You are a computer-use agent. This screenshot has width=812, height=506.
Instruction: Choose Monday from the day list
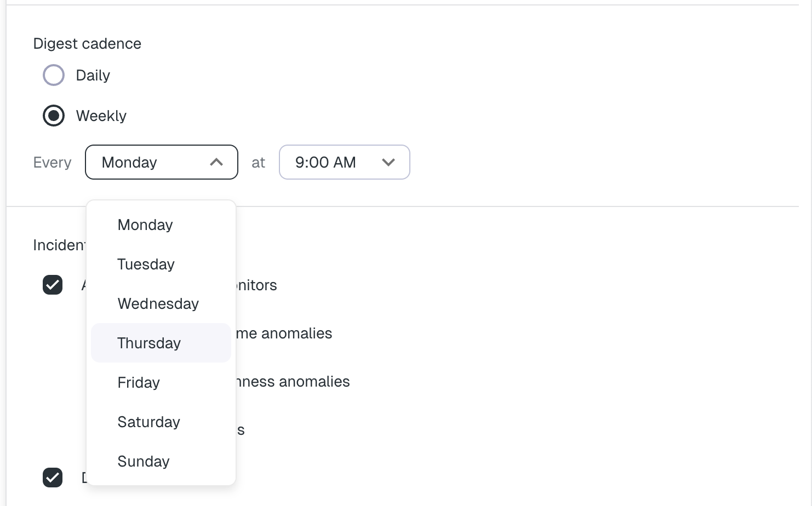point(145,225)
